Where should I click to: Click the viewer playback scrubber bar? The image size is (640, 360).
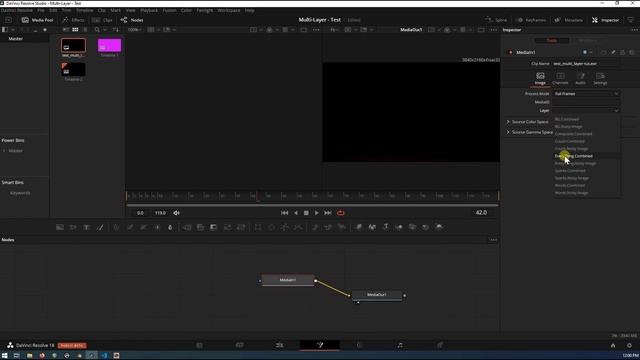(x=312, y=205)
